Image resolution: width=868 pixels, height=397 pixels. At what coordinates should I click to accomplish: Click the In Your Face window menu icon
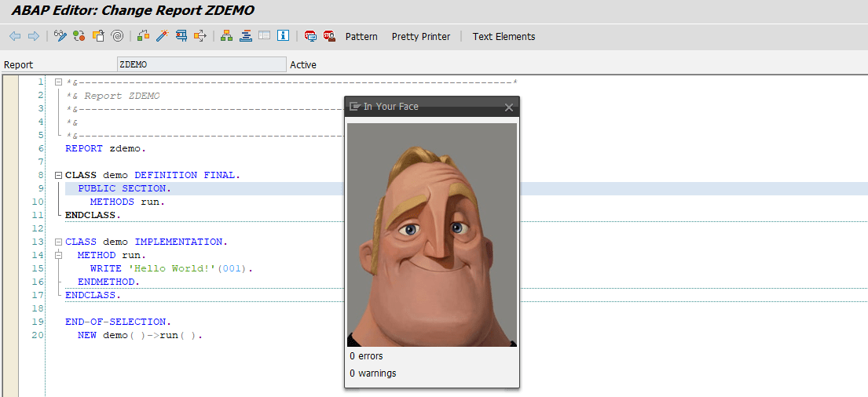(x=355, y=106)
